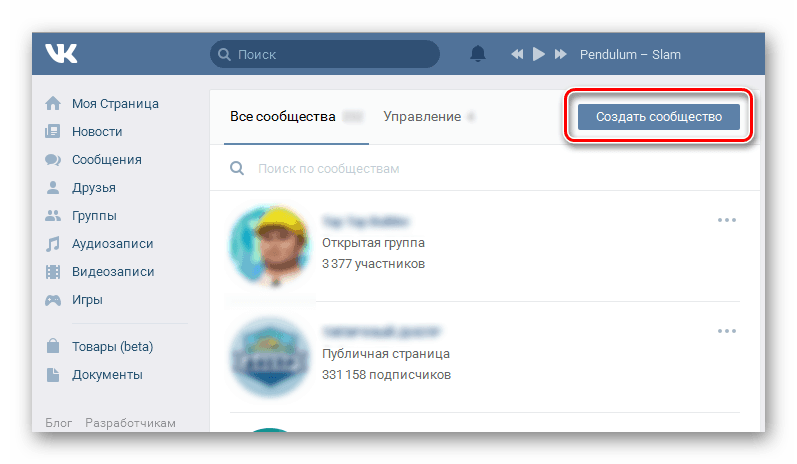Click the film icon beside Видеозаписи
This screenshot has height=464, width=797.
pyautogui.click(x=53, y=272)
